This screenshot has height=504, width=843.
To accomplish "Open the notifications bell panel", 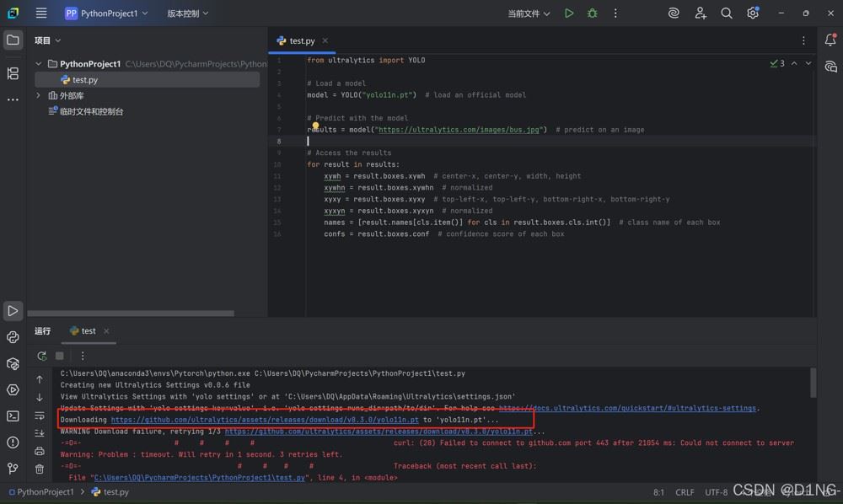I will pyautogui.click(x=830, y=40).
